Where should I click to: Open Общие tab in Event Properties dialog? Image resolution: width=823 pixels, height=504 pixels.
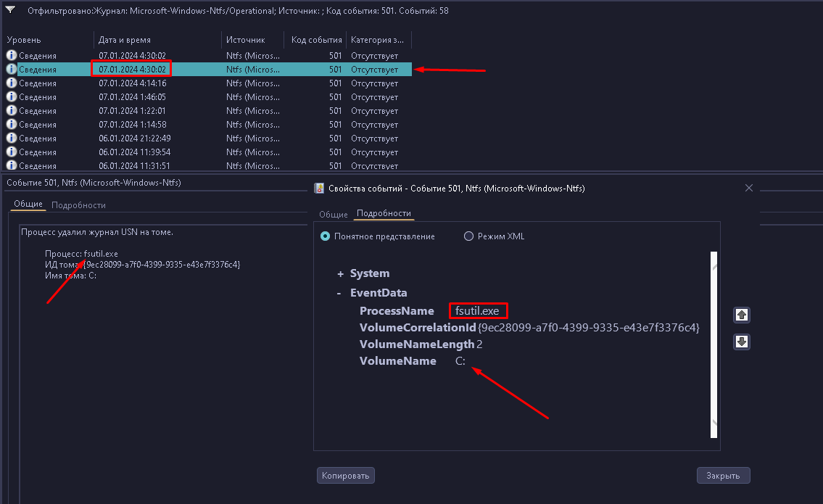coord(334,214)
